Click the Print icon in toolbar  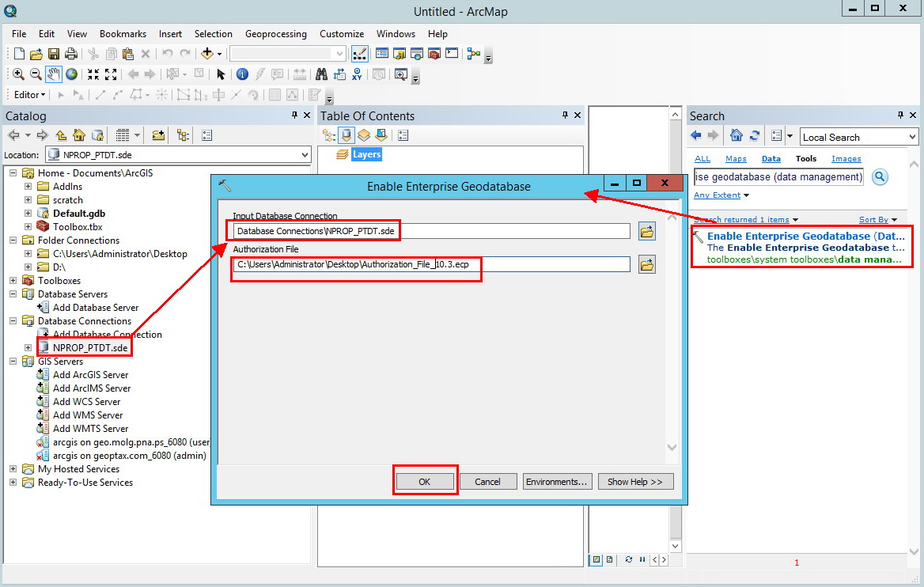(70, 54)
